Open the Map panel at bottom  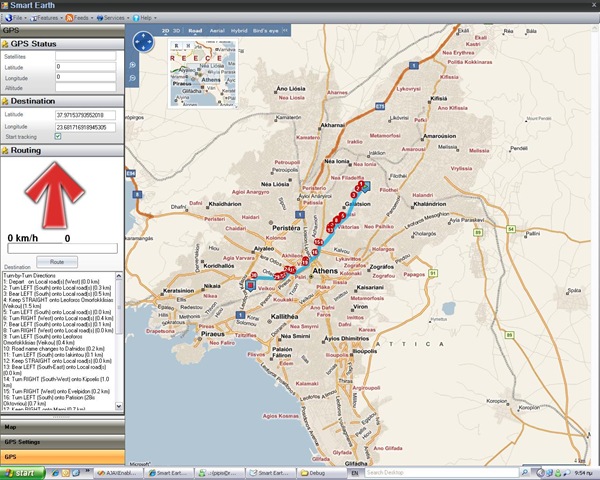click(62, 427)
